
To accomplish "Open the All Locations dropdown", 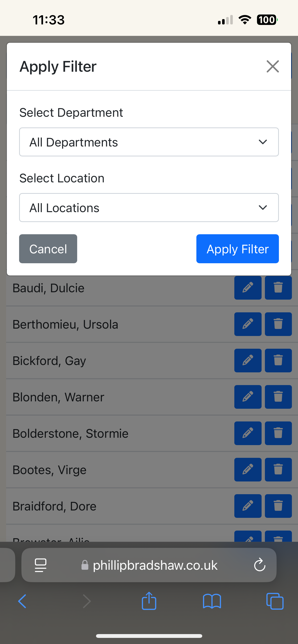I will (x=149, y=208).
